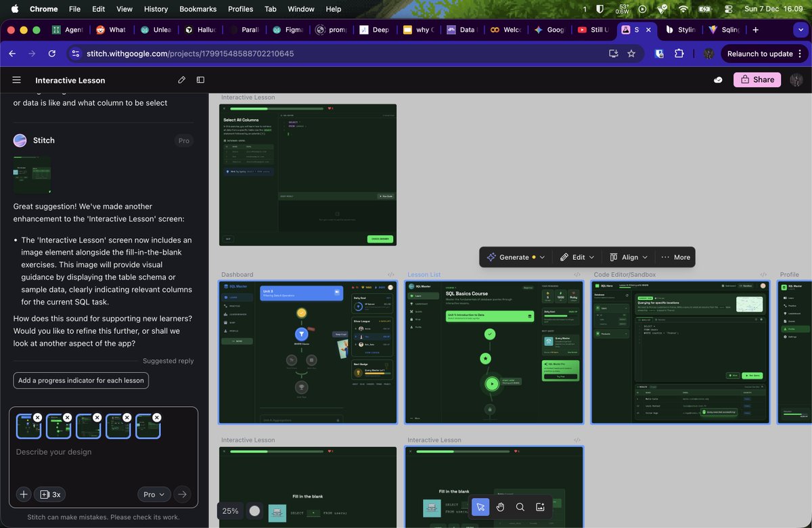The width and height of the screenshot is (812, 528).
Task: Click the code icon above the Lesson List screen
Action: tap(577, 275)
